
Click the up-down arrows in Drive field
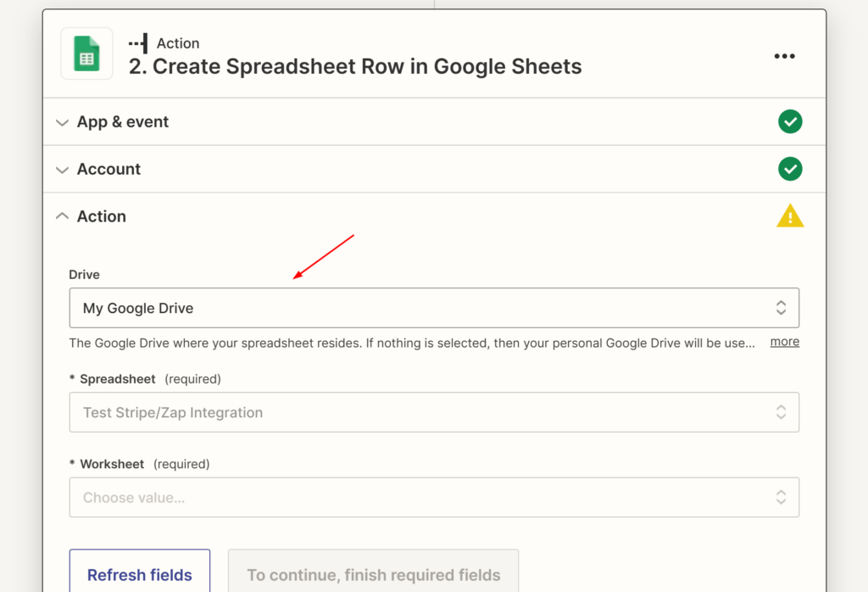pyautogui.click(x=781, y=308)
